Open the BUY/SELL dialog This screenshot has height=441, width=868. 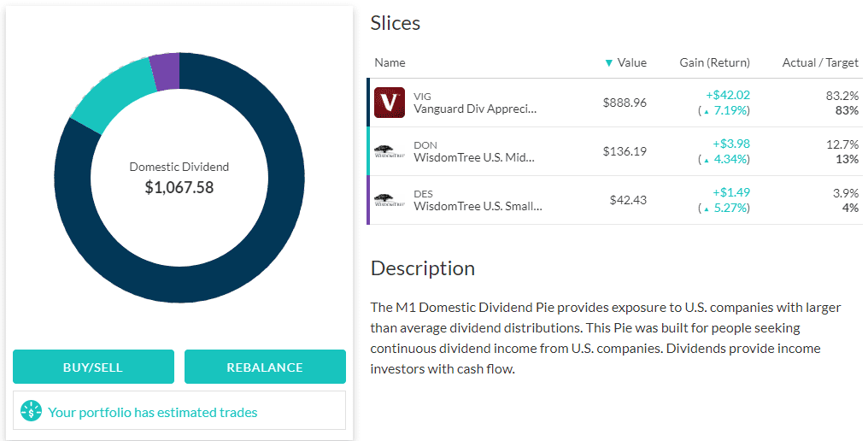[x=94, y=367]
